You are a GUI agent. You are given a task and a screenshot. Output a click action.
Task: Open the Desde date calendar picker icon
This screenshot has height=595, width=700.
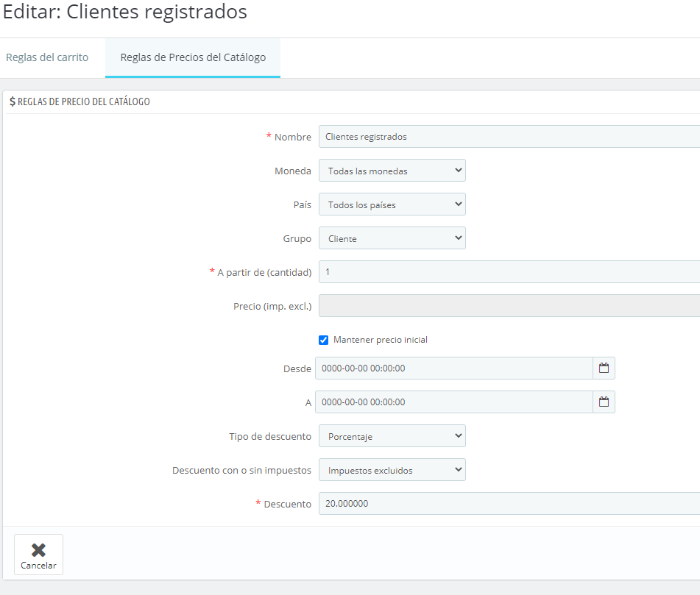[x=604, y=368]
